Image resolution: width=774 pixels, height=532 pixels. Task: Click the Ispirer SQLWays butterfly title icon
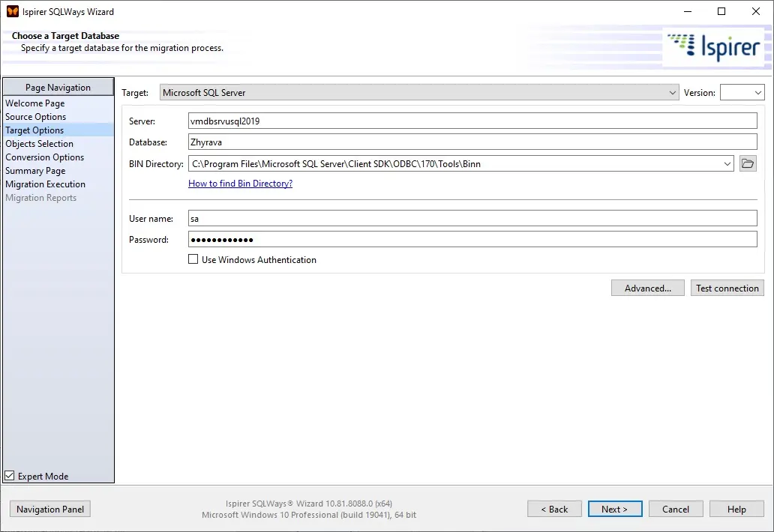click(x=12, y=11)
